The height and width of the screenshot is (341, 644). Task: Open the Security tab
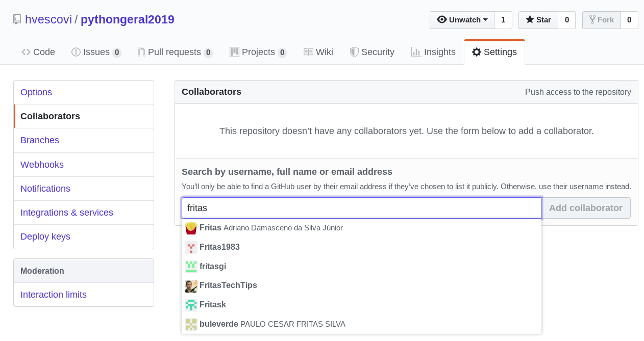coord(372,52)
